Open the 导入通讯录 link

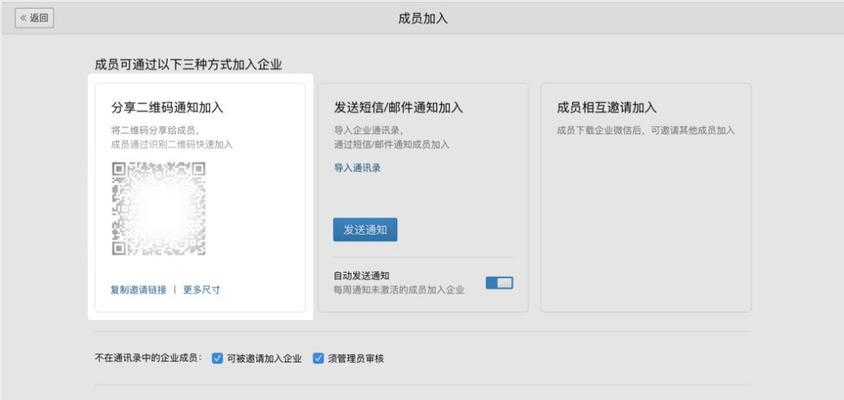pos(357,168)
